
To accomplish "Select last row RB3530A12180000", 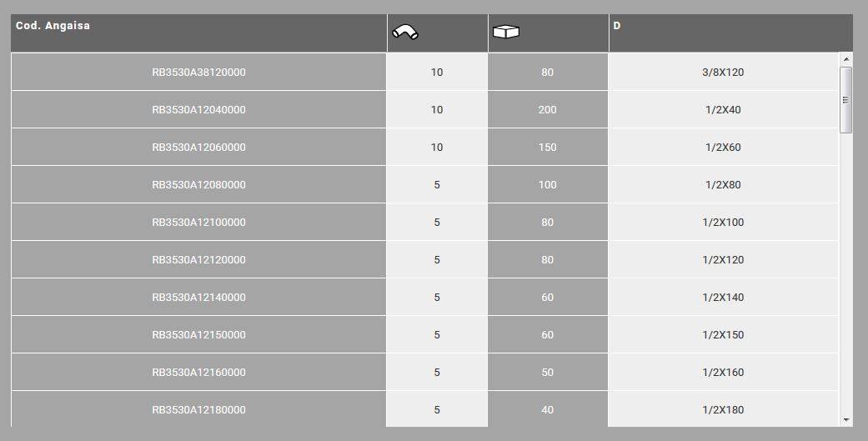I will click(198, 410).
